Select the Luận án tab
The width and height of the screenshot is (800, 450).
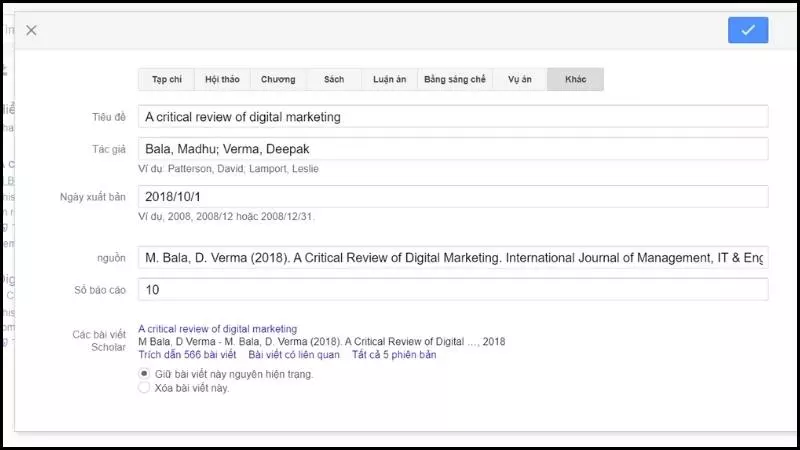click(389, 80)
